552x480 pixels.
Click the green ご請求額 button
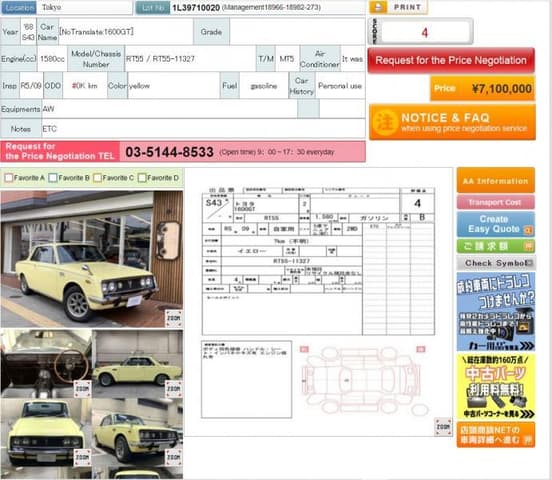[x=495, y=246]
